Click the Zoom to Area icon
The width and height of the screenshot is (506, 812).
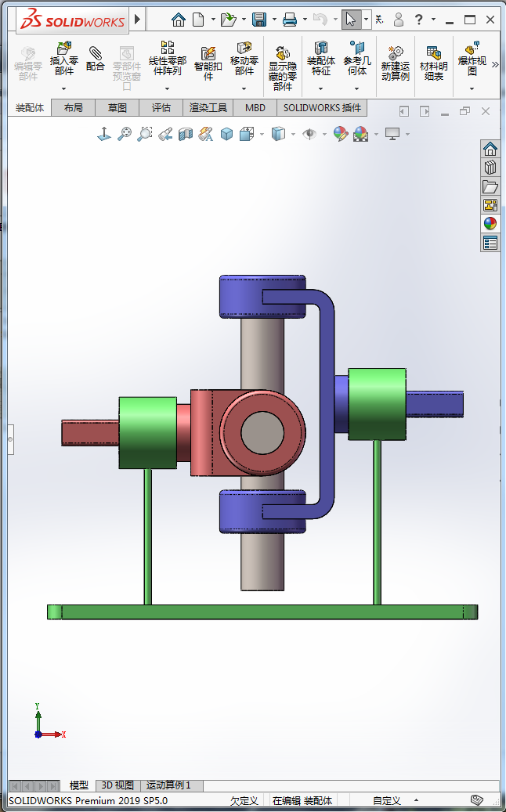click(144, 134)
